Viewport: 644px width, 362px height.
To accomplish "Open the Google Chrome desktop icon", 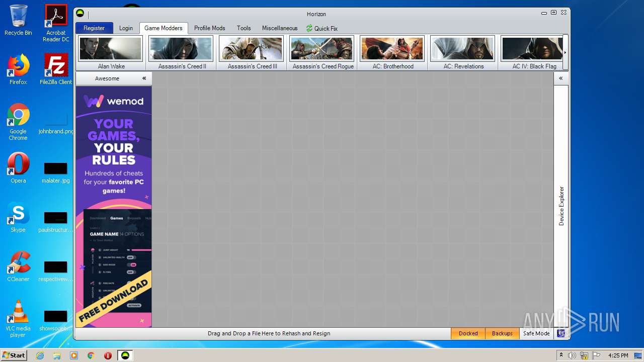I will 18,122.
